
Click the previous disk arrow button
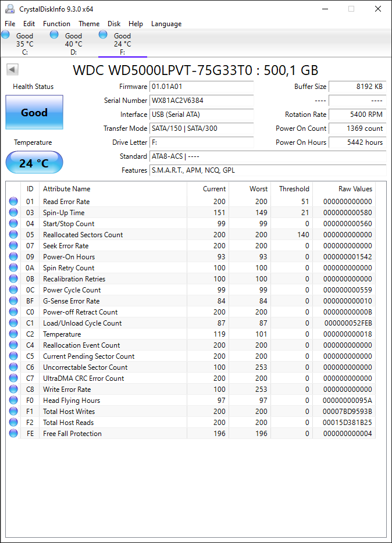coord(12,70)
